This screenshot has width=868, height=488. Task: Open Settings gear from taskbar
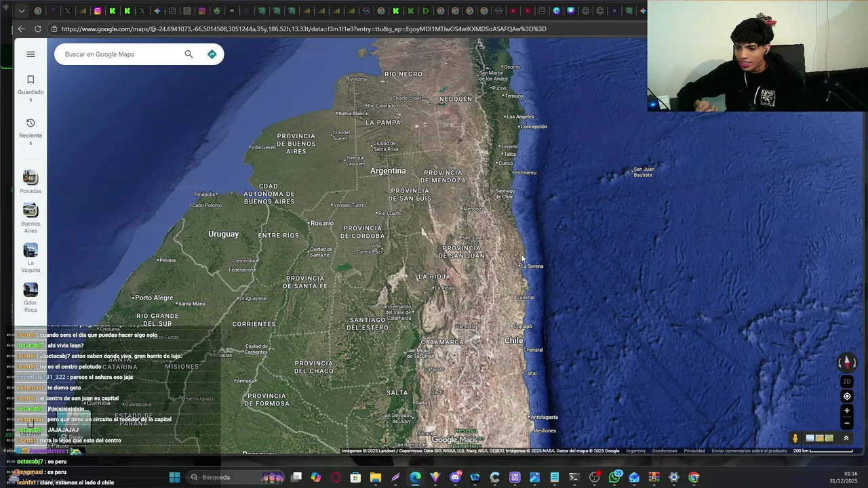(x=674, y=477)
